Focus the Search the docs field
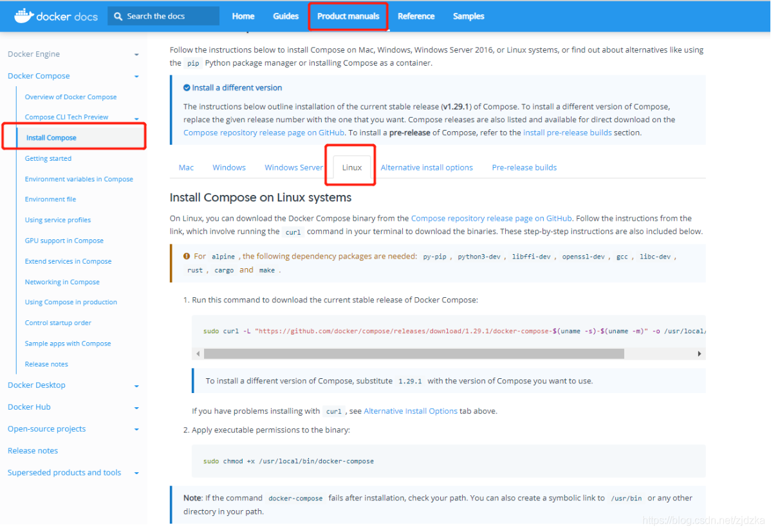 point(163,16)
